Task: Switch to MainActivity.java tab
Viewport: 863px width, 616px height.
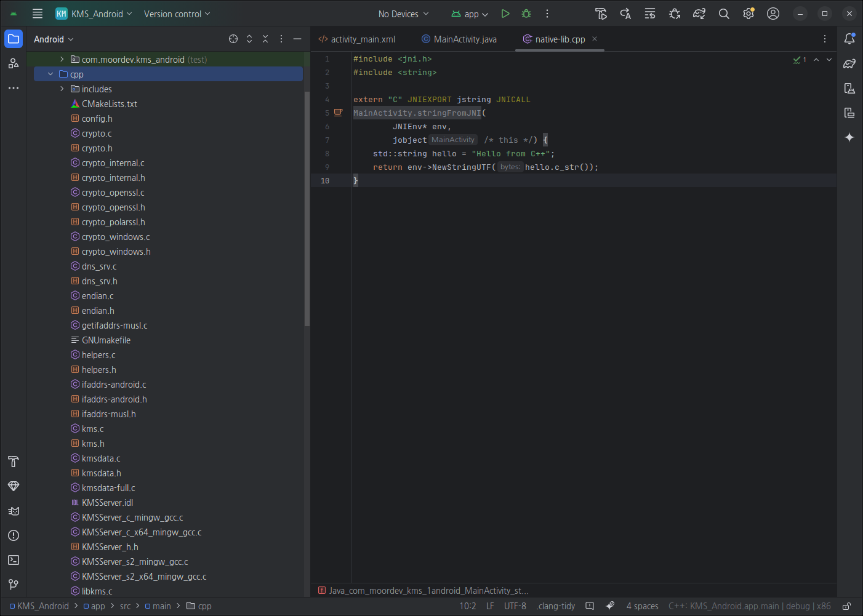Action: (459, 39)
